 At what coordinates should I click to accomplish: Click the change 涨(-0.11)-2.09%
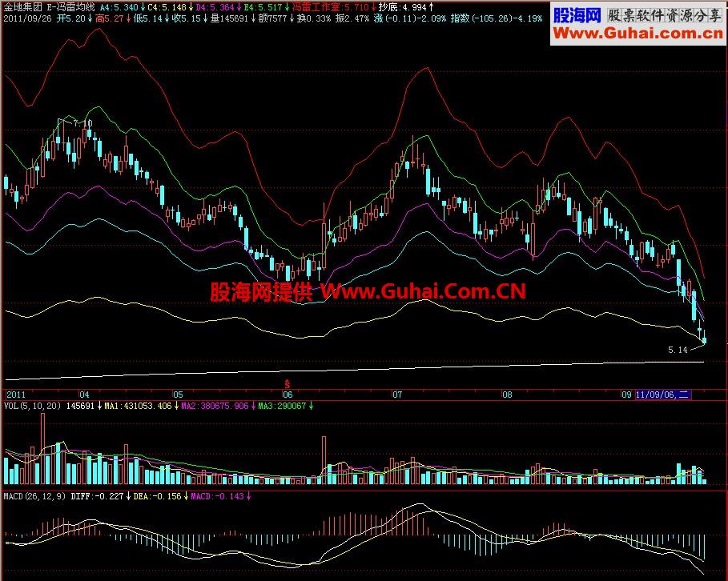tap(409, 18)
